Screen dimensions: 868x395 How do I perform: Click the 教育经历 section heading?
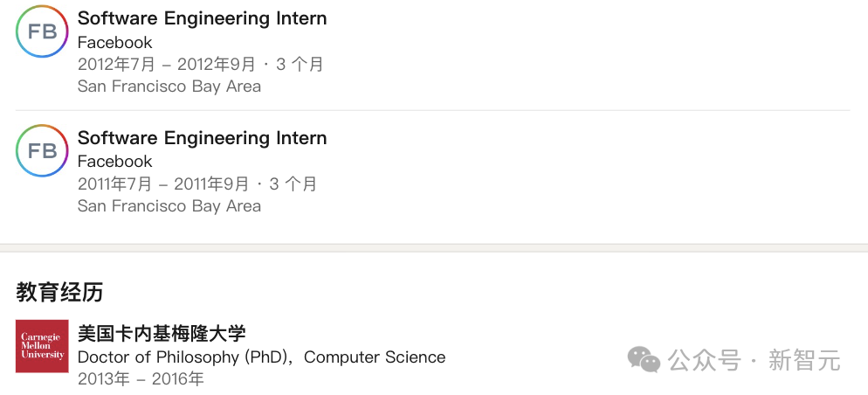59,292
